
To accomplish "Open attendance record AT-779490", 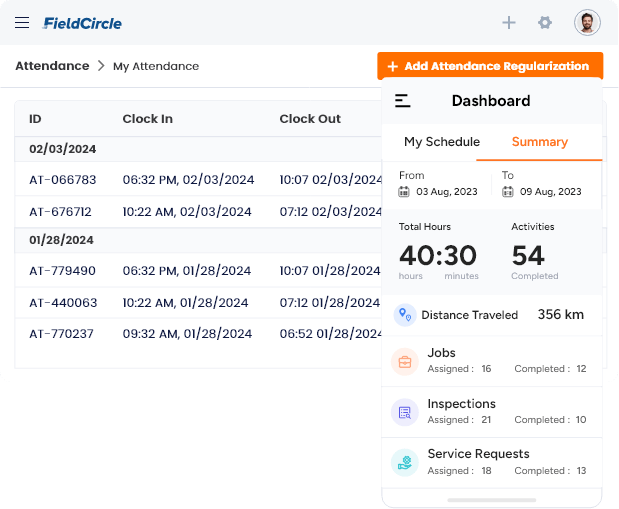I will tap(62, 270).
